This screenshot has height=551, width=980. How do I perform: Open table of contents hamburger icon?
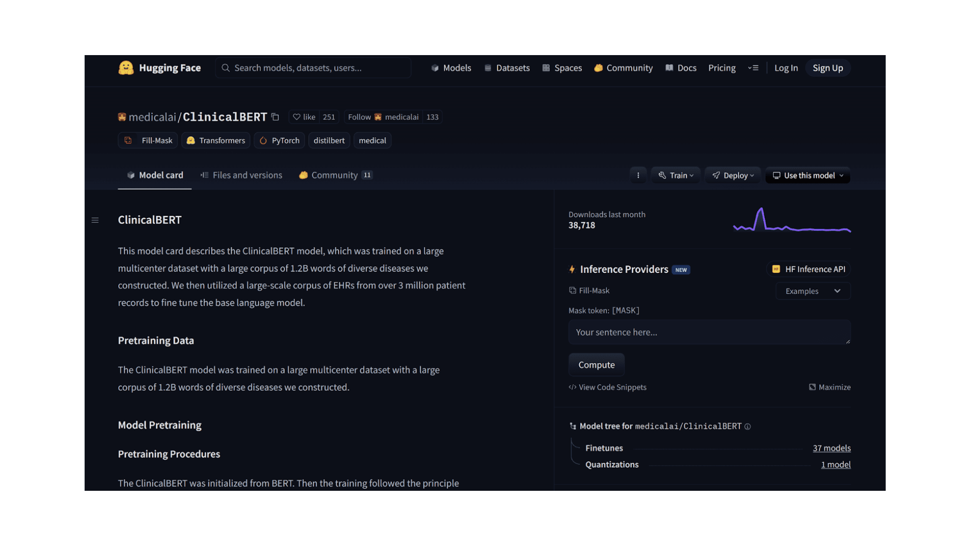(x=95, y=220)
